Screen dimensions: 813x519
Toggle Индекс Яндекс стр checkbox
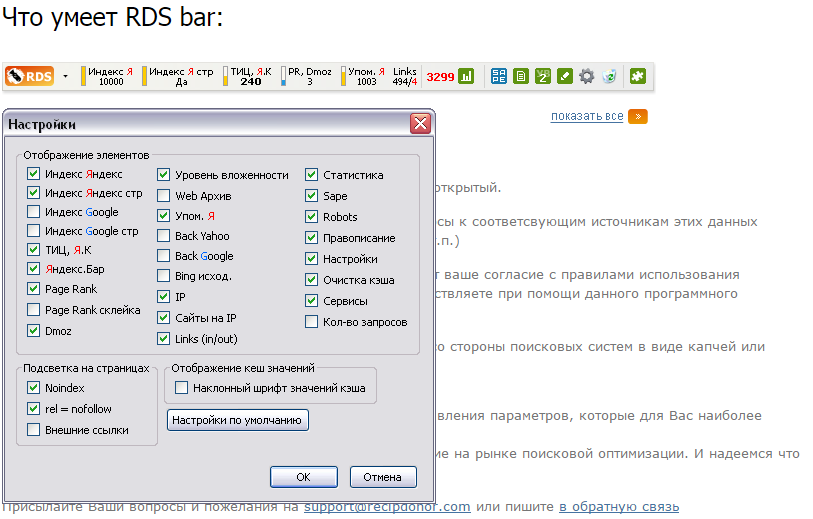coord(33,193)
